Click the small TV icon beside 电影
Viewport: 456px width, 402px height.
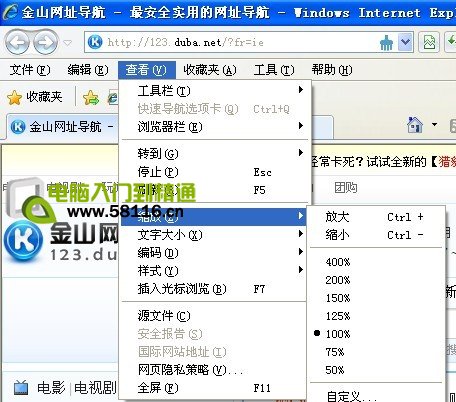[x=21, y=388]
